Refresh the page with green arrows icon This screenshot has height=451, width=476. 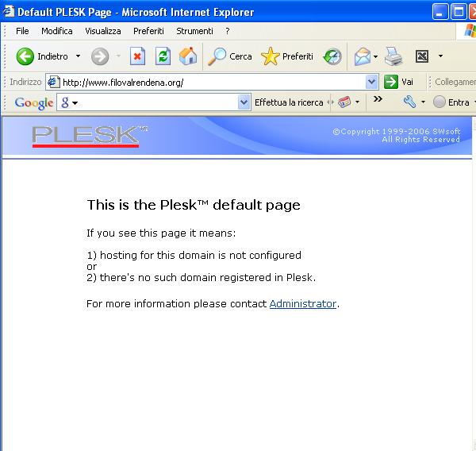(x=163, y=56)
